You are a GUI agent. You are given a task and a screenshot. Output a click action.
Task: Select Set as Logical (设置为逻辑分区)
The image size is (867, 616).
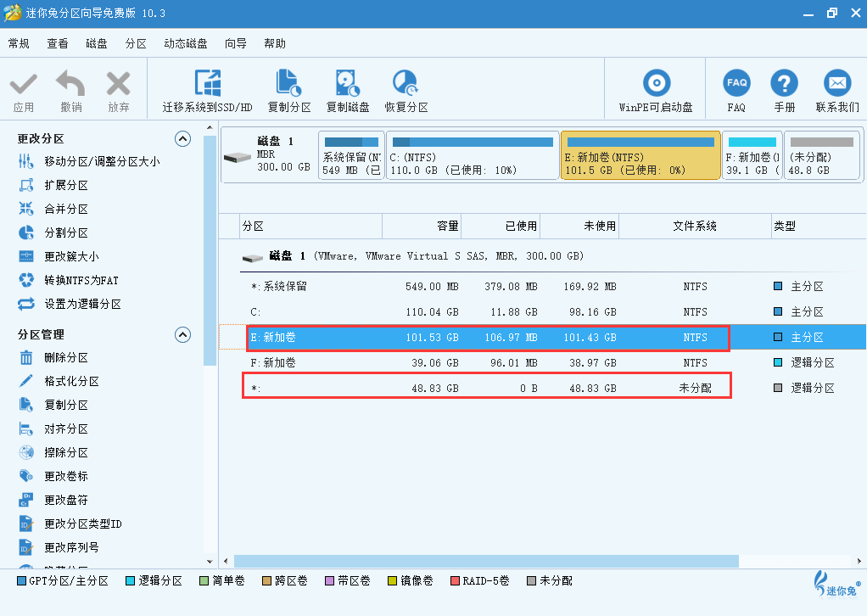point(70,304)
